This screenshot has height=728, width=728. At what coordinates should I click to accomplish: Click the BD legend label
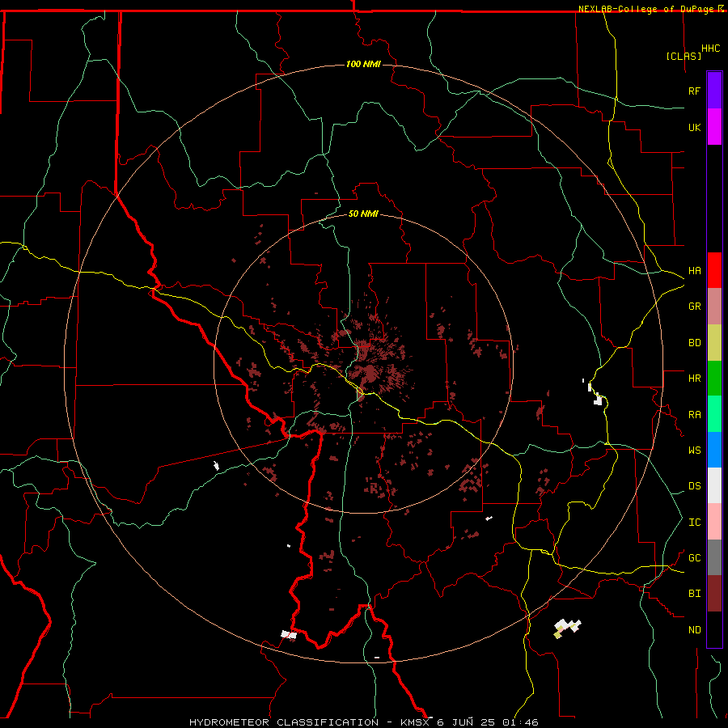[x=694, y=342]
